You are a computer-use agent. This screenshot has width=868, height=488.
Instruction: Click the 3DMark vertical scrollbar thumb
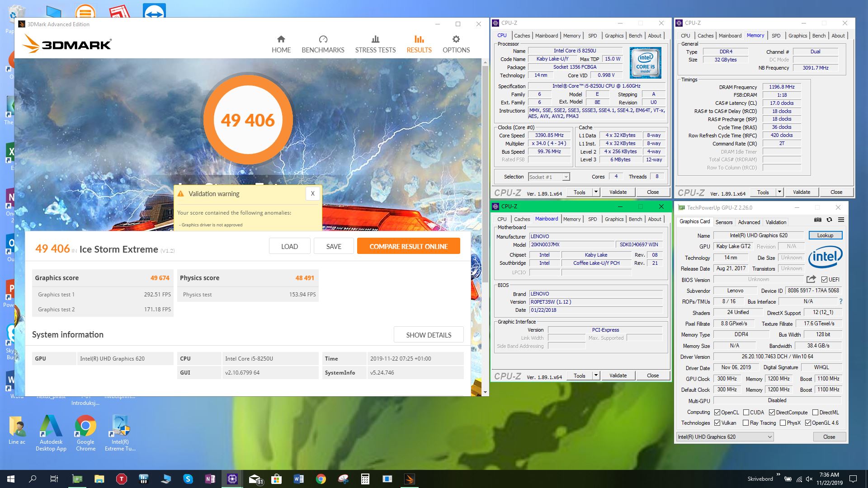pos(486,174)
